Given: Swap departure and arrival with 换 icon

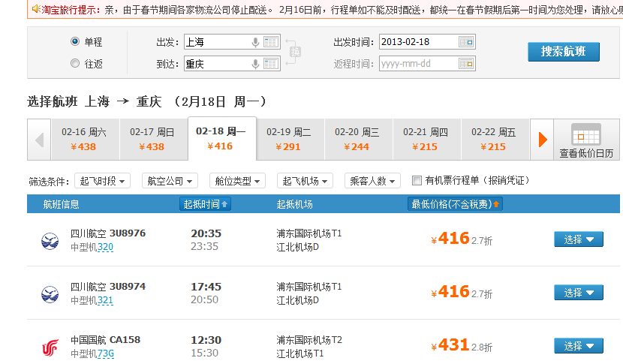Looking at the screenshot, I should click(x=295, y=52).
